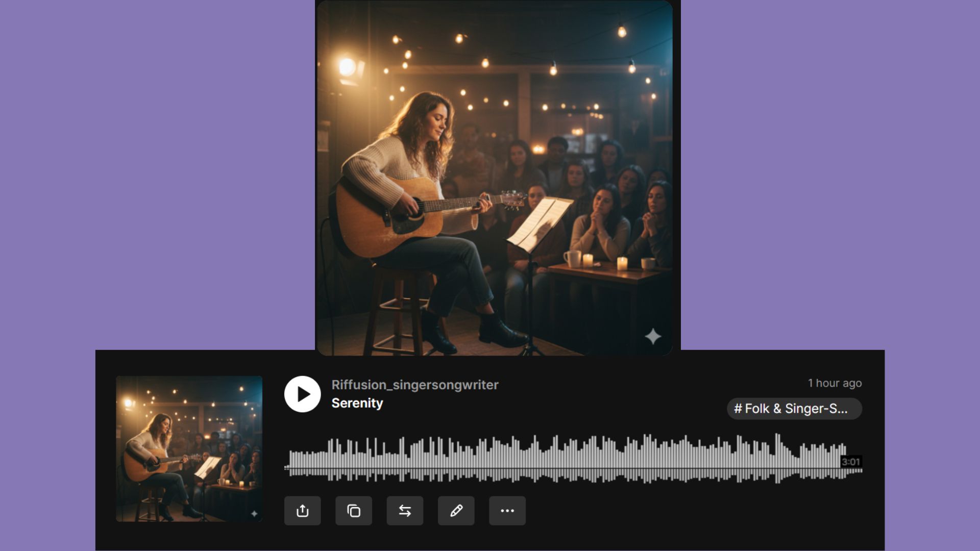Click the swap arrows remix icon
The width and height of the screenshot is (980, 551).
point(405,511)
